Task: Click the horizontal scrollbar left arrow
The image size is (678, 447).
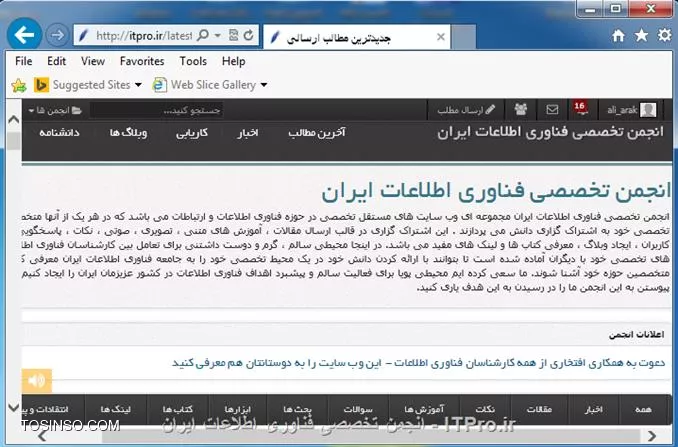Action: pyautogui.click(x=42, y=436)
